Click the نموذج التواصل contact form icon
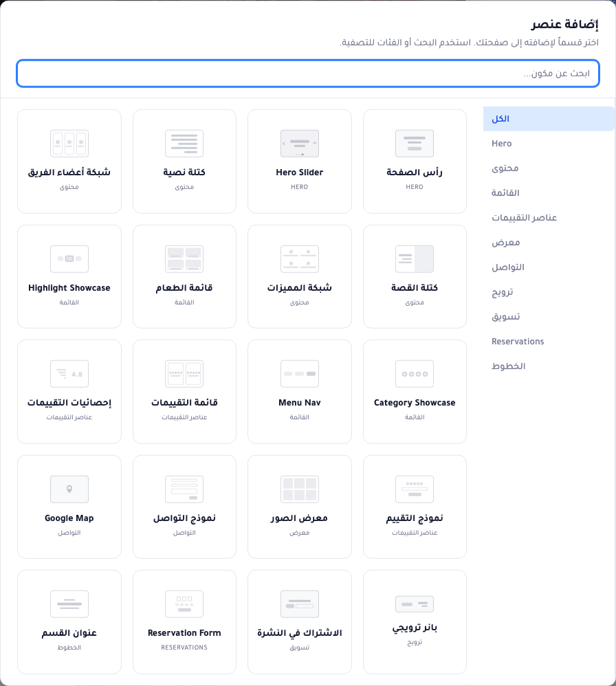616x686 pixels. pyautogui.click(x=184, y=489)
